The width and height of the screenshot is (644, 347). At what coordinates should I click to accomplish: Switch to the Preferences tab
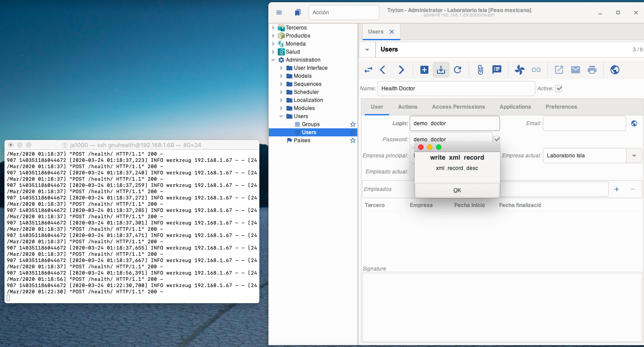pos(561,107)
